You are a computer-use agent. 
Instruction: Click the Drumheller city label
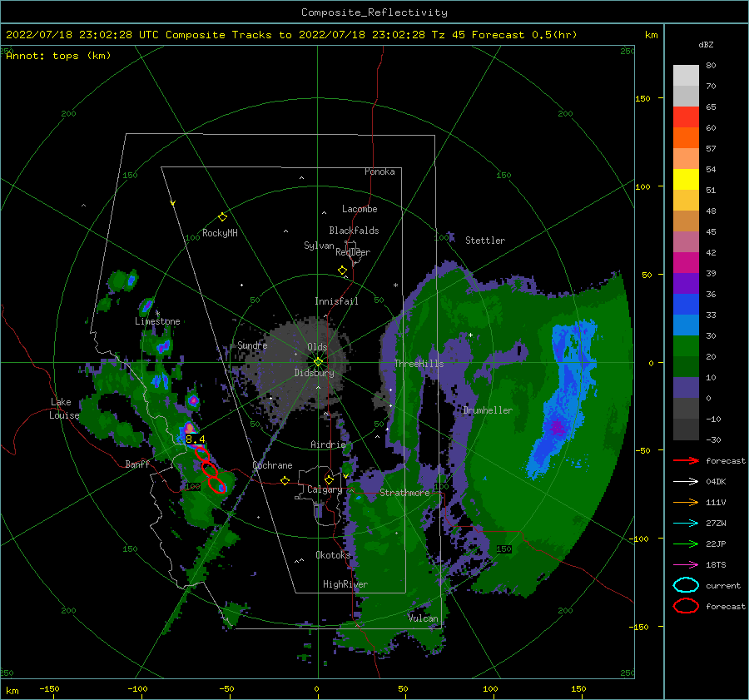(x=488, y=410)
